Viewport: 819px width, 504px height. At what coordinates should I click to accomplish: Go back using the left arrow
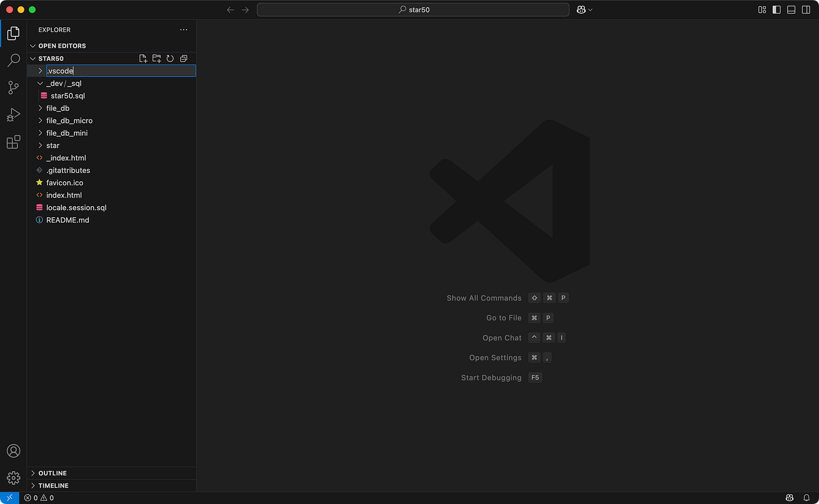230,10
